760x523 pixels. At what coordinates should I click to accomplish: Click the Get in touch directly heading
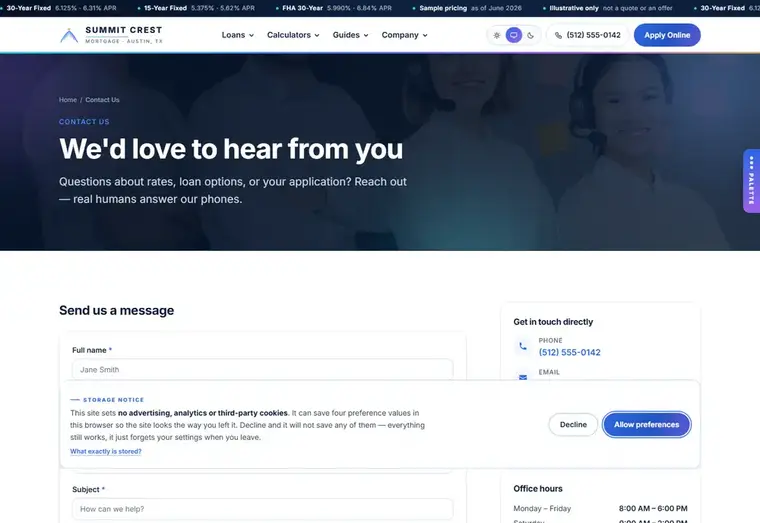(553, 322)
